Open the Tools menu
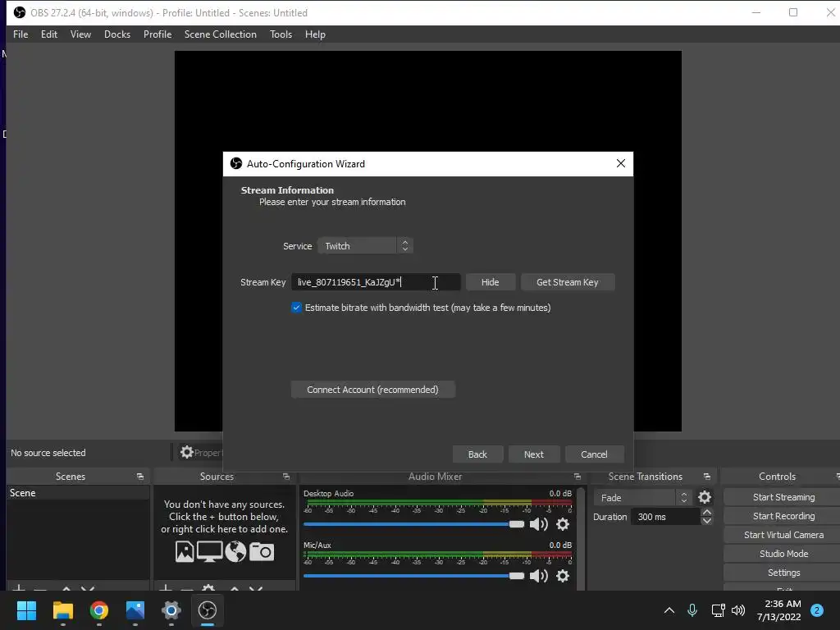The height and width of the screenshot is (630, 840). click(281, 34)
